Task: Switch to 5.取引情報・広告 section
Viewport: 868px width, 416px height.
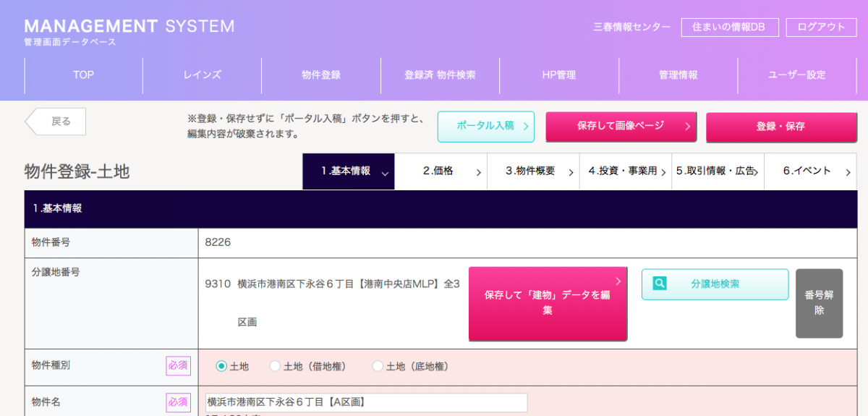Action: pyautogui.click(x=718, y=171)
